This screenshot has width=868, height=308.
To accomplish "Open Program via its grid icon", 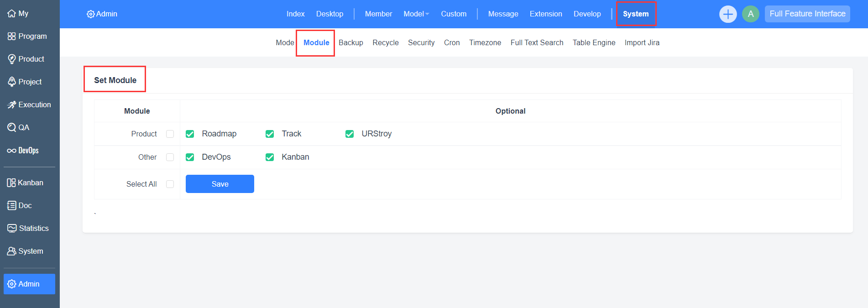I will click(x=11, y=37).
